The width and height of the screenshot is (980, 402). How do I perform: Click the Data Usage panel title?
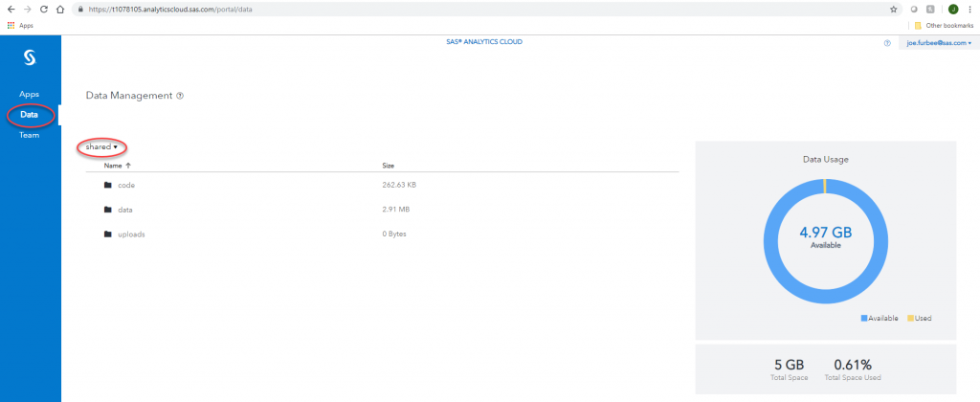coord(825,160)
